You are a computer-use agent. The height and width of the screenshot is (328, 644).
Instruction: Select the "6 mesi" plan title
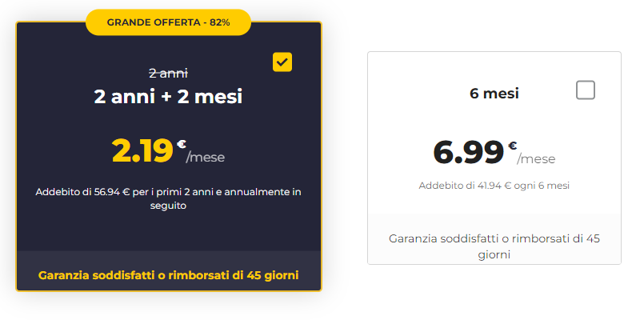click(494, 94)
